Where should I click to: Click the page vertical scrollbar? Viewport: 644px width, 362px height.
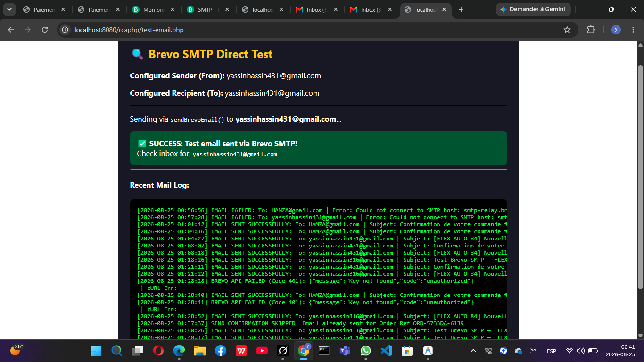point(640,177)
